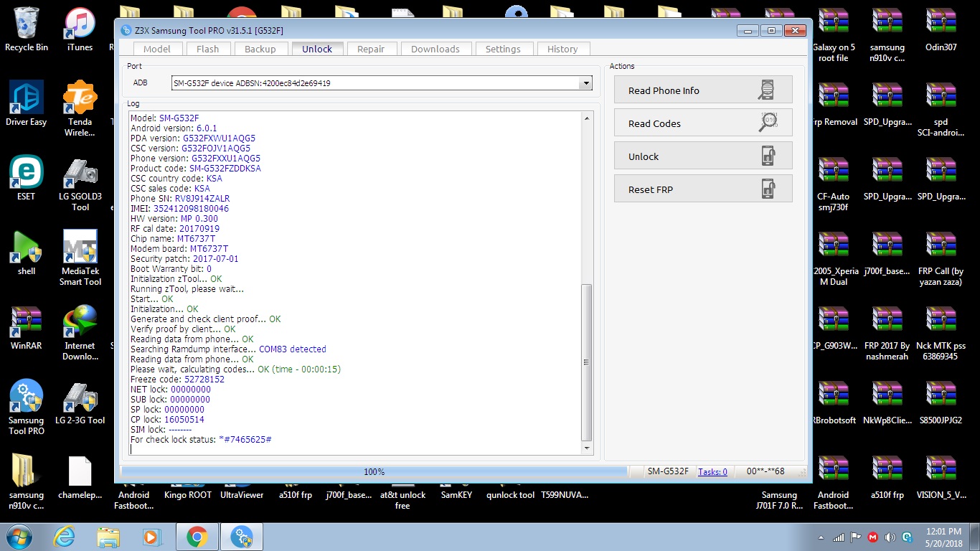Image resolution: width=980 pixels, height=551 pixels.
Task: Open the Backup tab
Action: pyautogui.click(x=260, y=49)
